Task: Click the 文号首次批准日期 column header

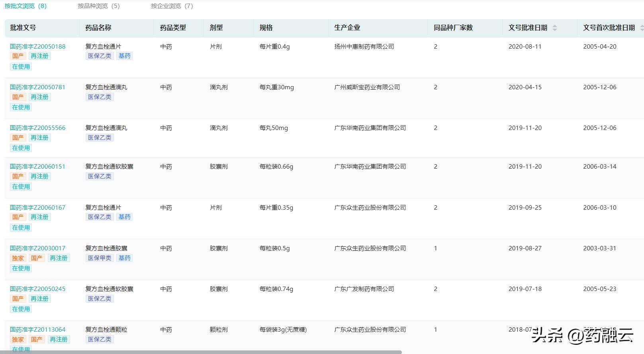Action: [x=609, y=28]
